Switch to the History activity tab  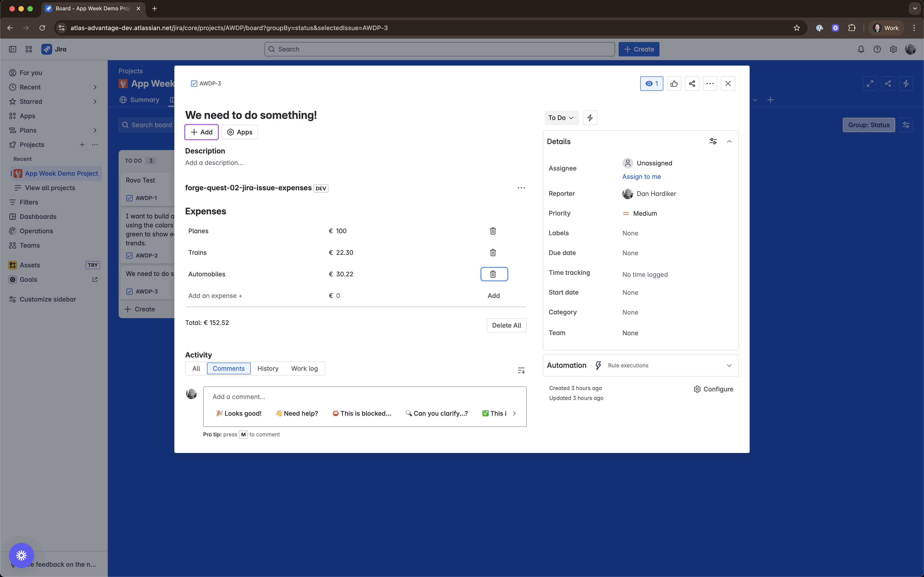pos(268,368)
